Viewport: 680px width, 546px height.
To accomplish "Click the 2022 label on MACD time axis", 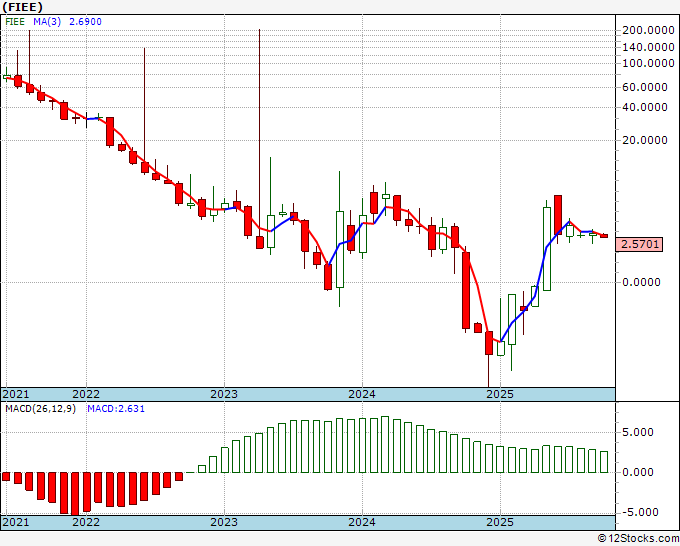I will [x=86, y=522].
